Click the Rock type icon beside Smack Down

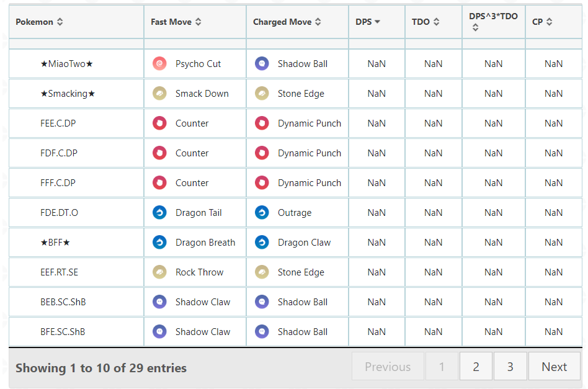tap(159, 93)
